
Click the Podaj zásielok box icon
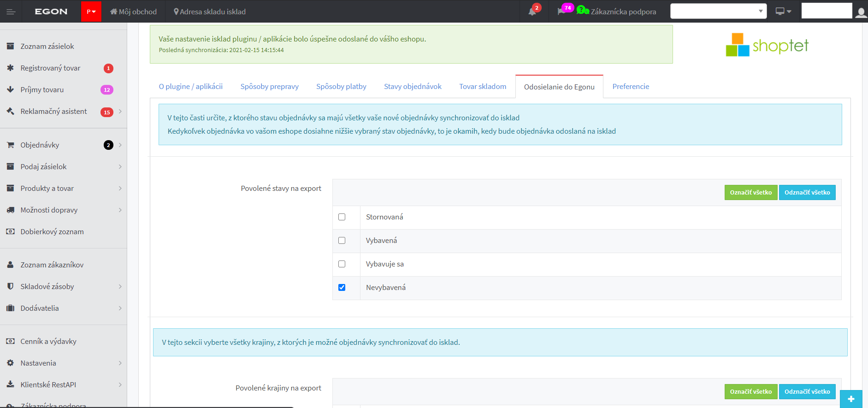tap(10, 166)
